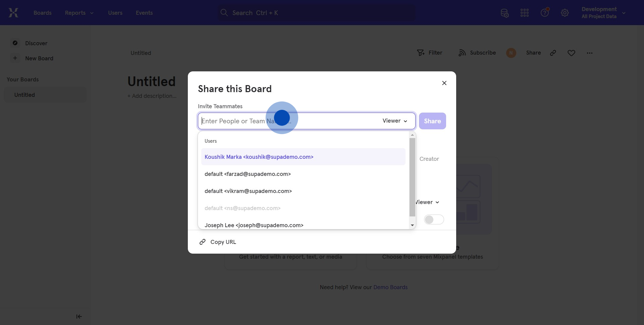The image size is (644, 325).
Task: Click the Enter People or Team input
Action: pos(288,121)
